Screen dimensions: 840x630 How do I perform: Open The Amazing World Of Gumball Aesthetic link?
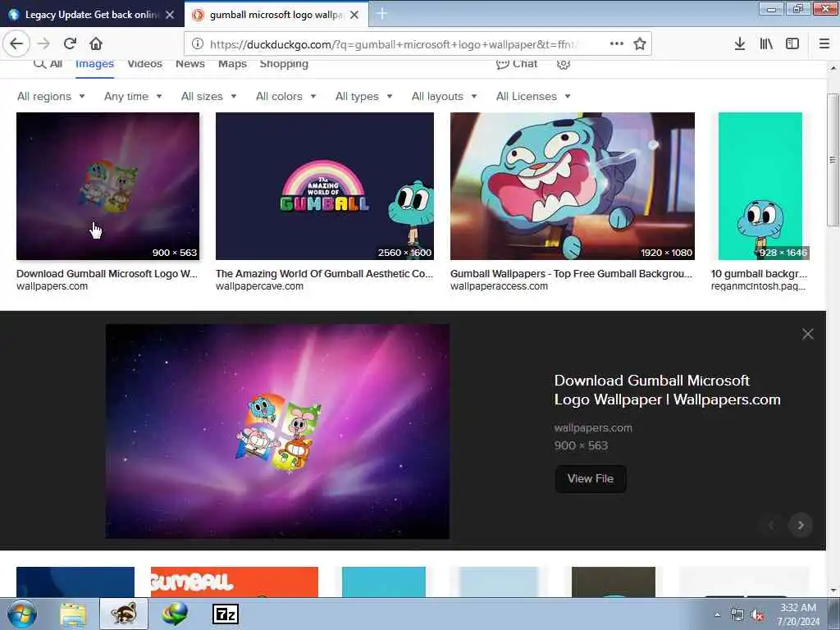pos(324,274)
